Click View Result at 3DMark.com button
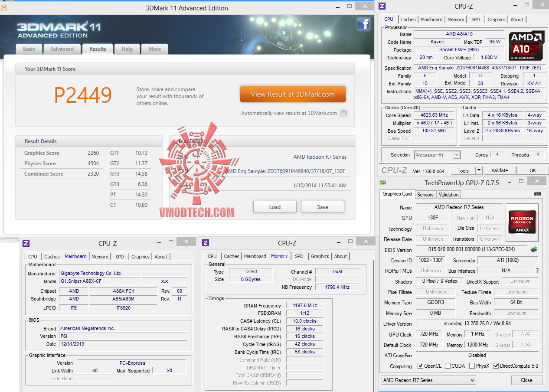The width and height of the screenshot is (549, 392). 293,94
